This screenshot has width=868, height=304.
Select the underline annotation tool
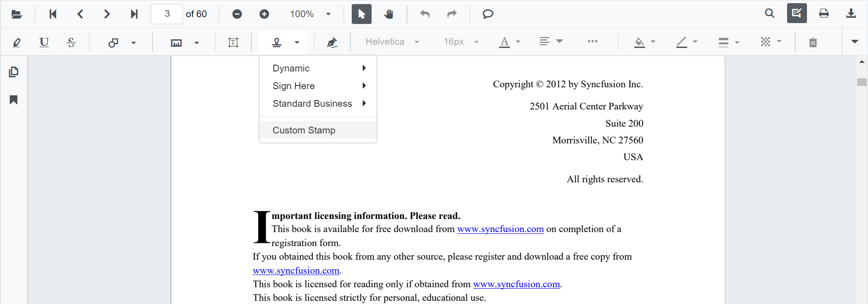coord(44,43)
